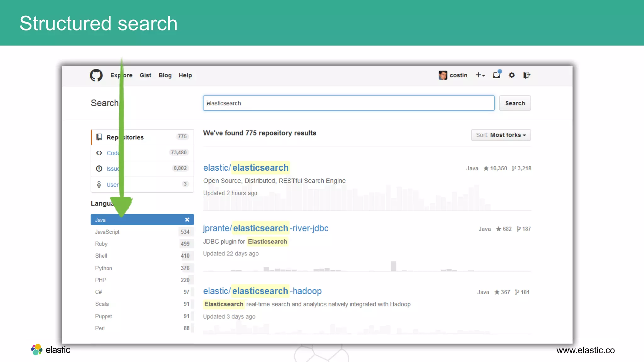Click the www.elastic.co footer text
The height and width of the screenshot is (362, 644).
586,350
